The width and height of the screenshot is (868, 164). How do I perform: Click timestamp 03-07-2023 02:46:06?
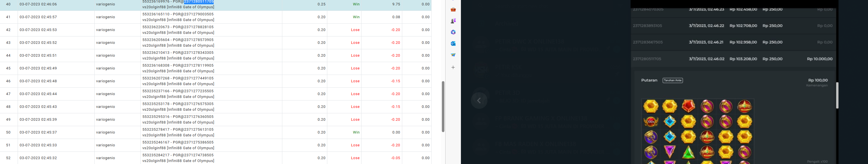[x=38, y=4]
